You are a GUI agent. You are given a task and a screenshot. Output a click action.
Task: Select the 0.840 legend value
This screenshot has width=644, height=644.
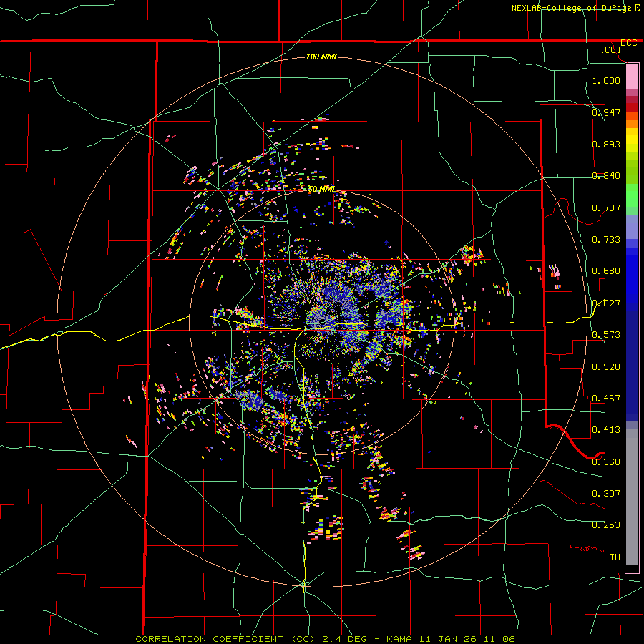pyautogui.click(x=606, y=176)
